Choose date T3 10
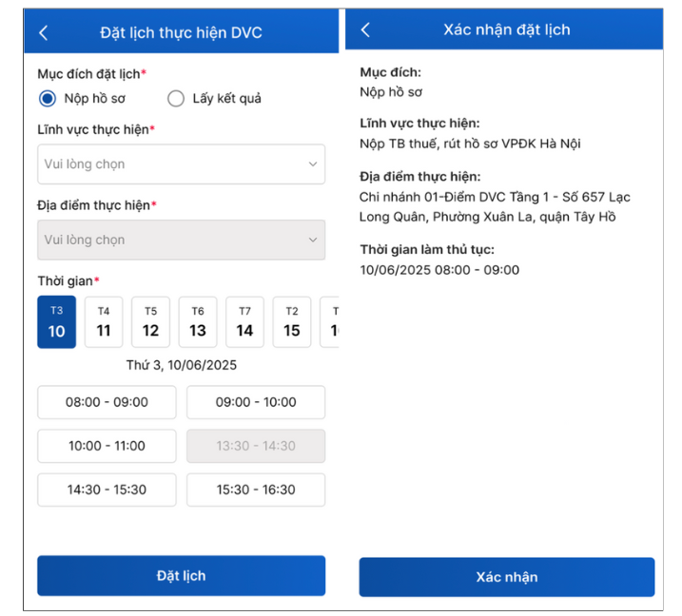 pyautogui.click(x=57, y=322)
